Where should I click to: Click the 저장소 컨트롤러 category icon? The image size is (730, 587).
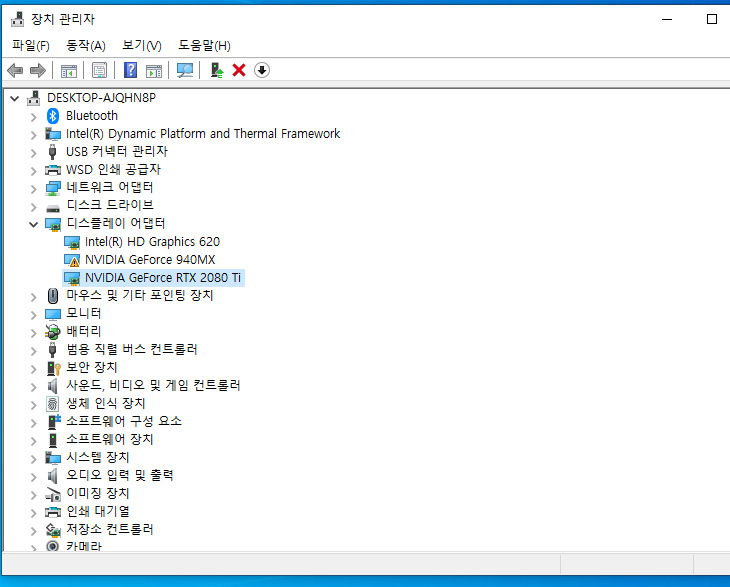tap(53, 530)
